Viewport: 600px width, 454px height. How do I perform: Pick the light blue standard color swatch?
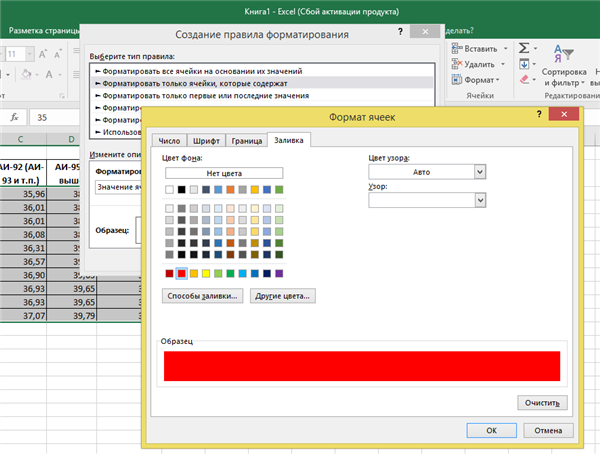point(242,273)
